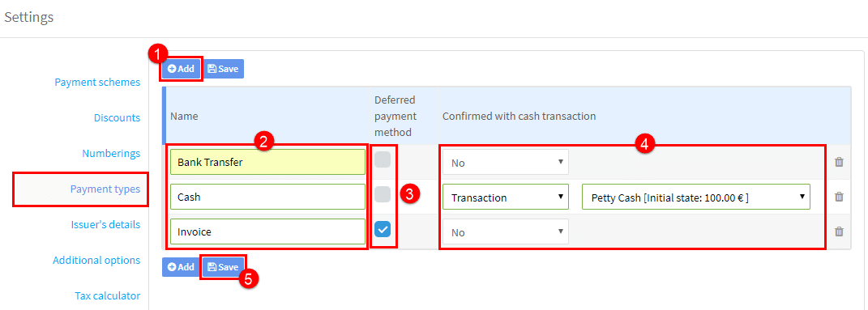Open Payment schemes settings section
This screenshot has width=868, height=310.
[97, 83]
